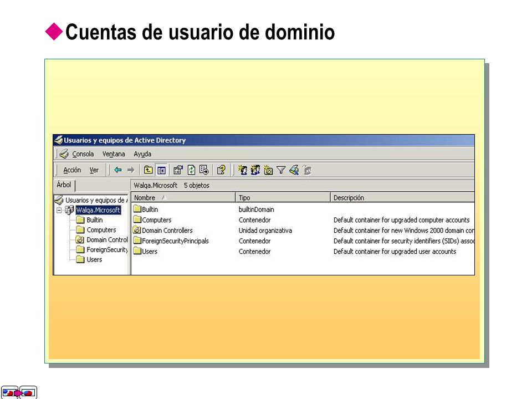532x399 pixels.
Task: Create a new user with the single-head icon
Action: [243, 170]
